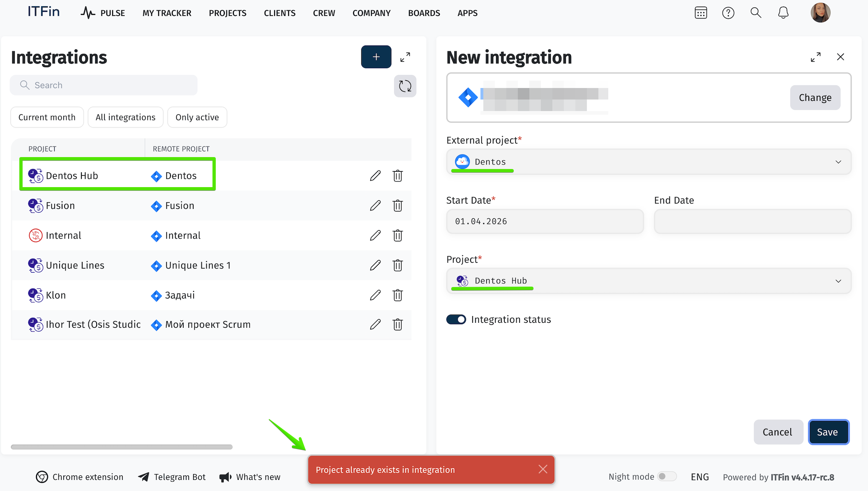Toggle the Integration status switch
This screenshot has width=868, height=491.
point(456,320)
